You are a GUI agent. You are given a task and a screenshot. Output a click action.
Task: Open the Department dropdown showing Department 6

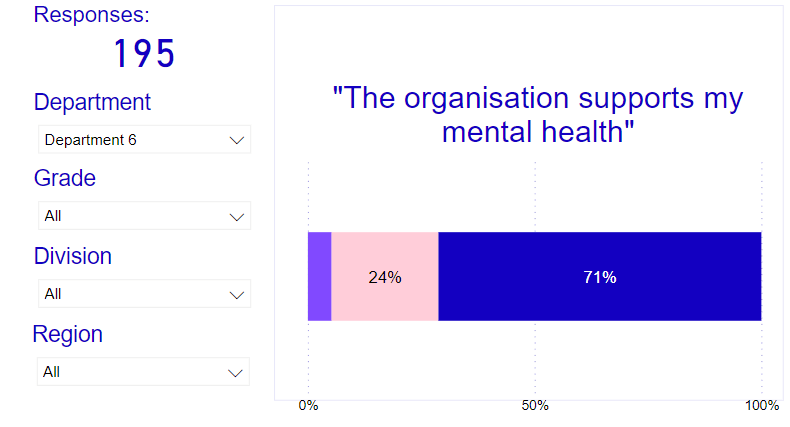[x=145, y=139]
